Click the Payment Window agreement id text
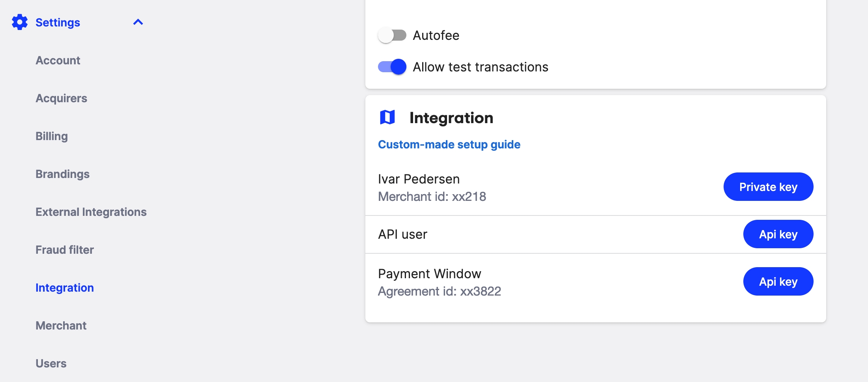 (439, 291)
